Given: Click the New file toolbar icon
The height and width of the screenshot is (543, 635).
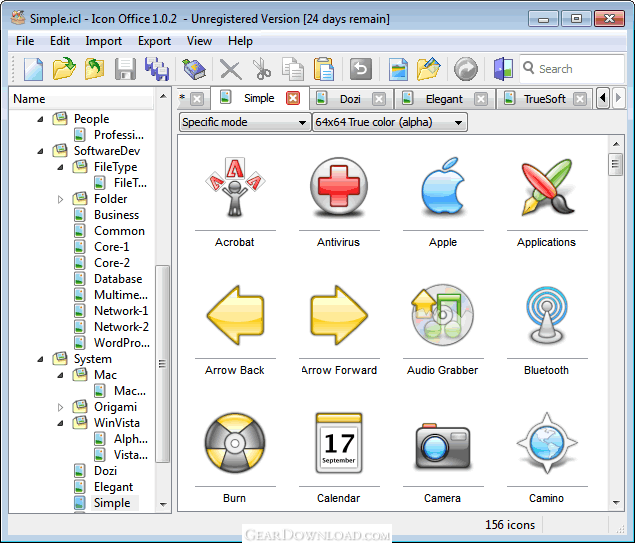Looking at the screenshot, I should point(34,69).
